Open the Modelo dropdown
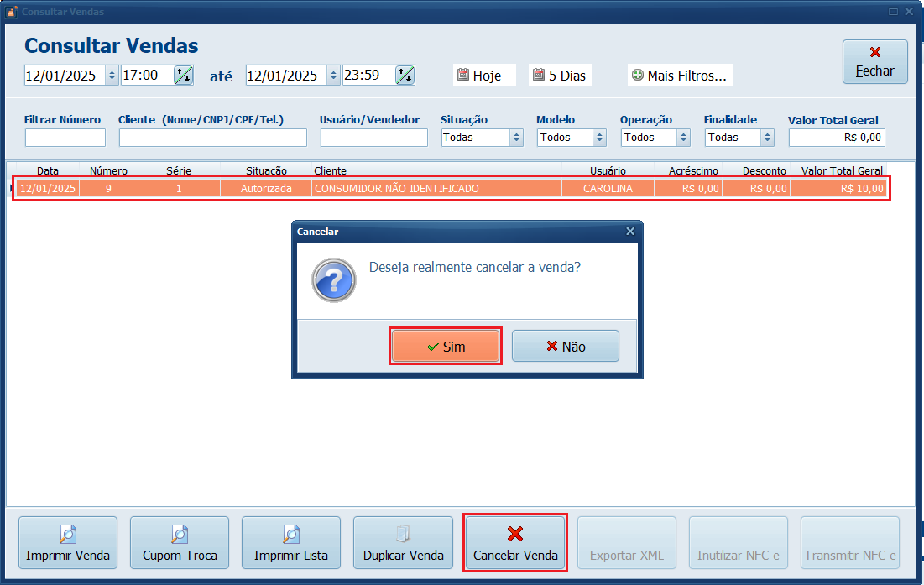 pyautogui.click(x=600, y=137)
